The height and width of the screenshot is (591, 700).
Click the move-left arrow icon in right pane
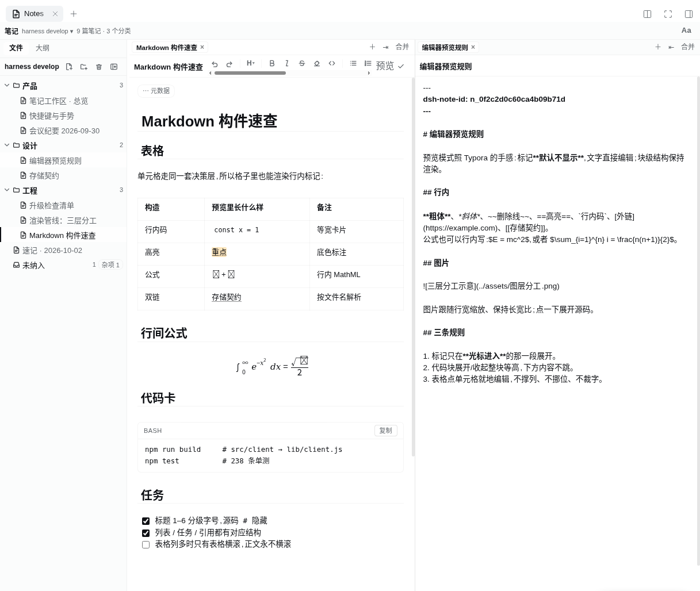671,47
